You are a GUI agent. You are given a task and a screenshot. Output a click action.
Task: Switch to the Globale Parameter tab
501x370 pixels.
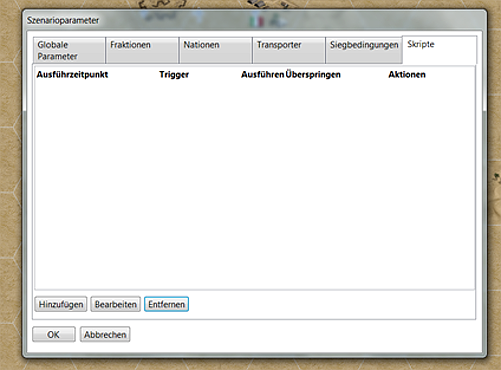[x=69, y=50]
